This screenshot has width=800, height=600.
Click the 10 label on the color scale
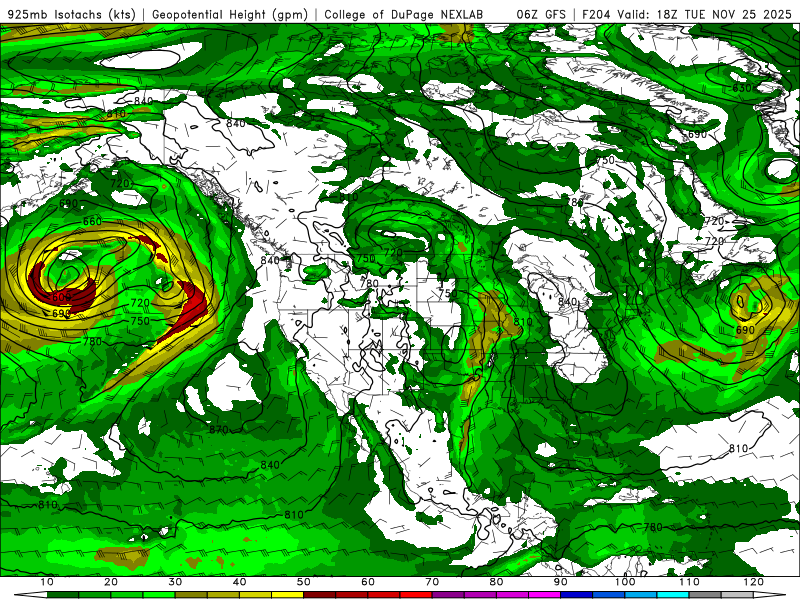click(x=46, y=582)
